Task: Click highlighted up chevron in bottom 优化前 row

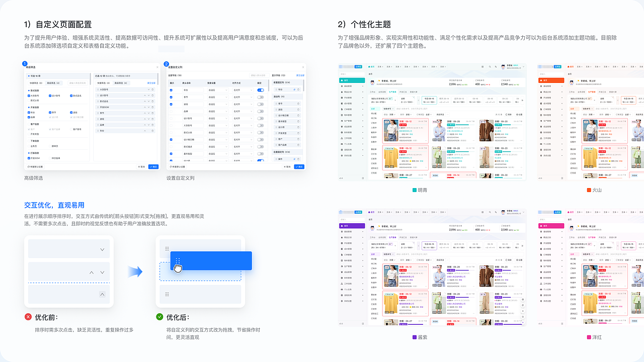Action: pyautogui.click(x=102, y=295)
